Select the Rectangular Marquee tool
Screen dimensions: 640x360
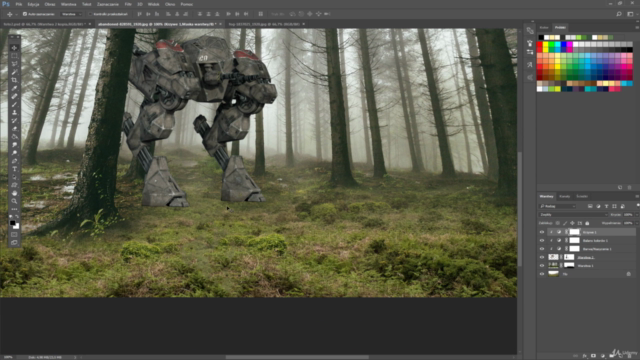click(14, 56)
